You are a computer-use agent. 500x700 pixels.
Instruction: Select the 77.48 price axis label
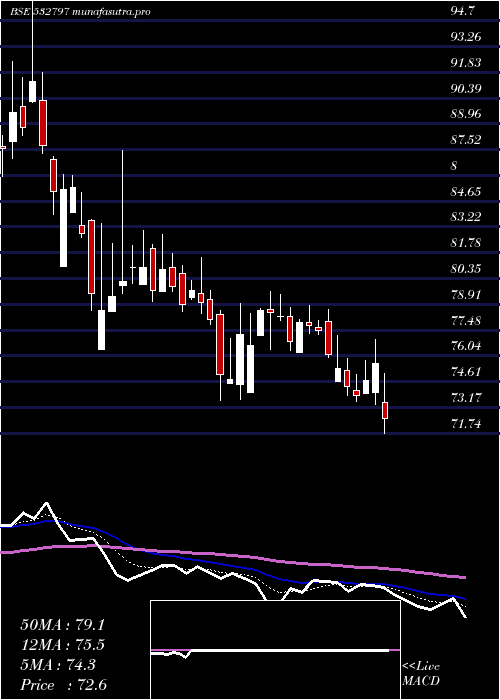[467, 321]
